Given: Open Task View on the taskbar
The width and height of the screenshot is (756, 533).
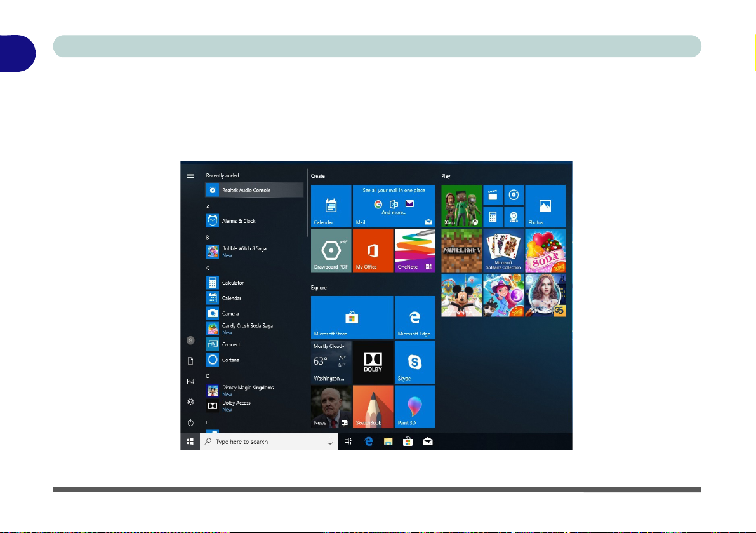Looking at the screenshot, I should 348,442.
